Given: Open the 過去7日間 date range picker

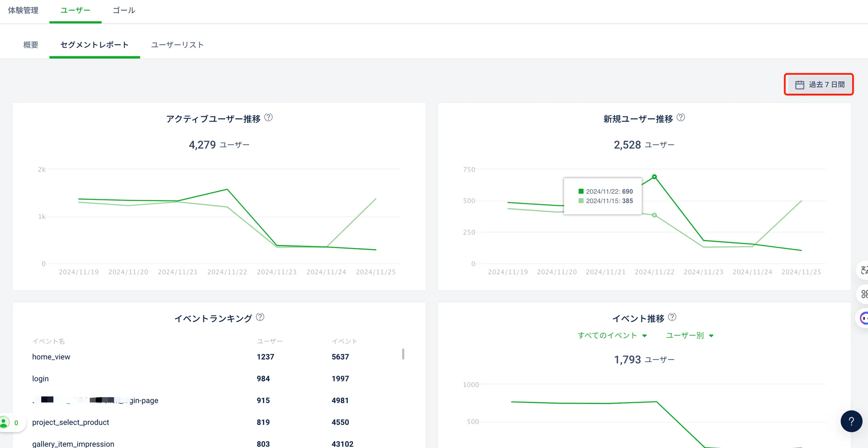Looking at the screenshot, I should [x=818, y=85].
